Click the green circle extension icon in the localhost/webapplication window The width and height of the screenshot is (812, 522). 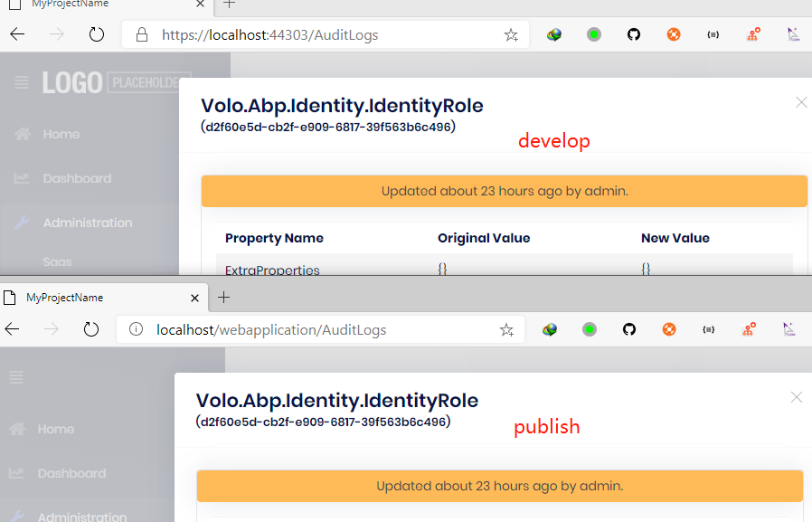(x=589, y=329)
